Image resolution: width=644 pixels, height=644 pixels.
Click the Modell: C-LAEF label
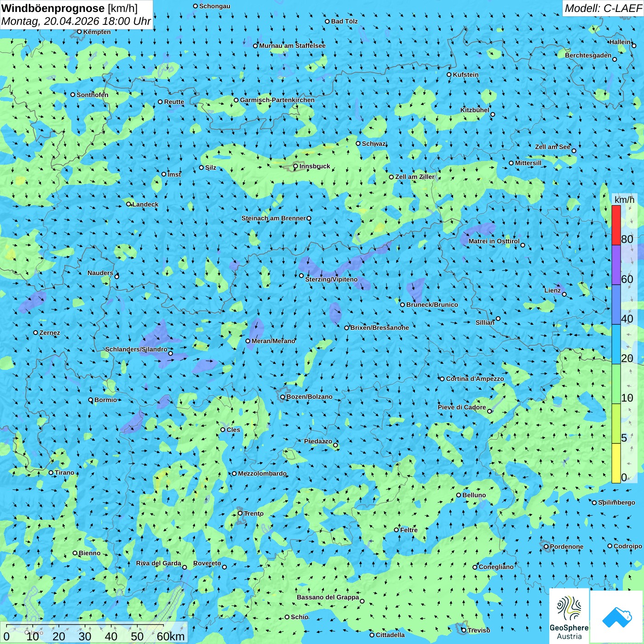(603, 8)
